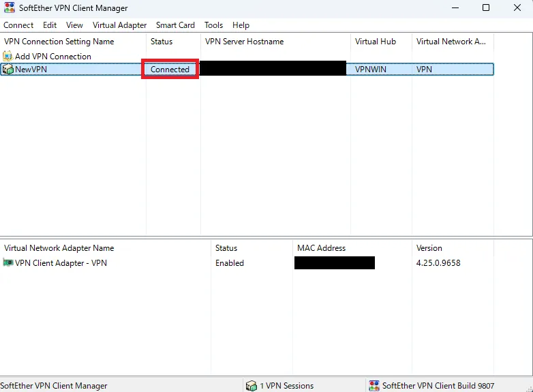
Task: Open the View menu
Action: point(74,25)
